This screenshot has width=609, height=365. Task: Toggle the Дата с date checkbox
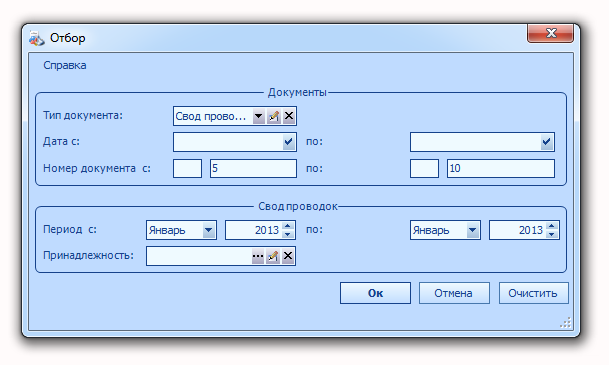click(x=288, y=142)
